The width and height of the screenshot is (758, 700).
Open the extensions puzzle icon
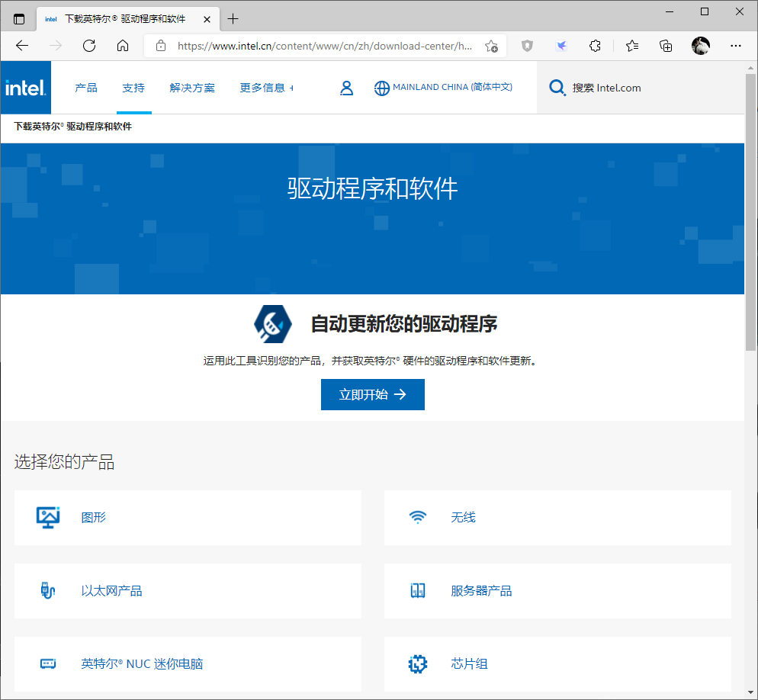tap(595, 46)
